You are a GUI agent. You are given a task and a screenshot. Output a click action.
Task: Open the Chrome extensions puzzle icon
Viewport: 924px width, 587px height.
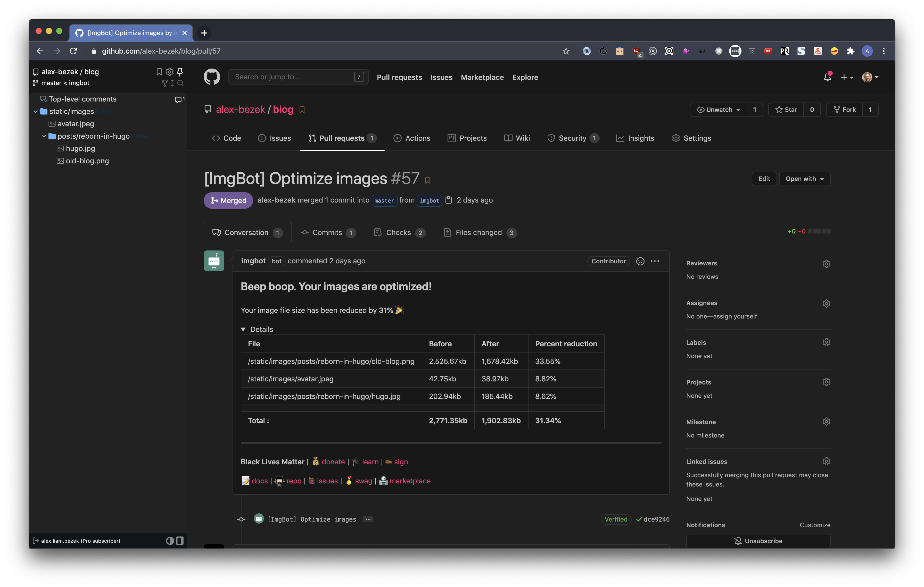(850, 51)
